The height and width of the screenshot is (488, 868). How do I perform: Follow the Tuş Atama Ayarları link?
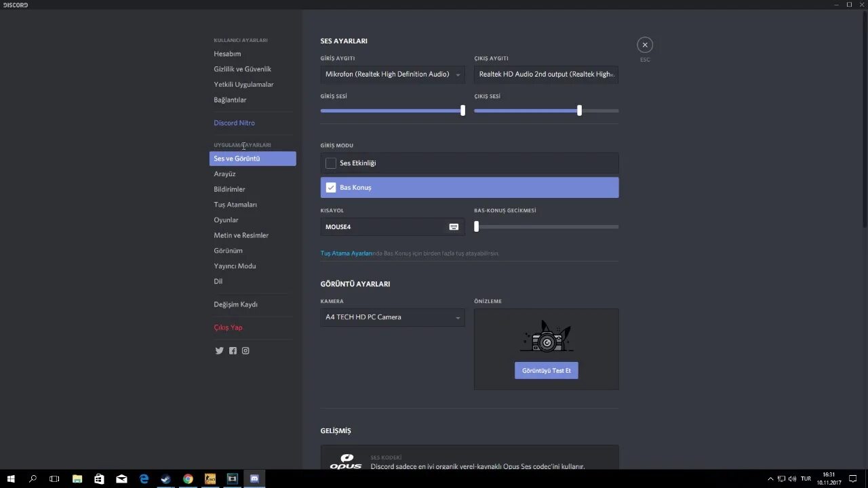pyautogui.click(x=346, y=253)
